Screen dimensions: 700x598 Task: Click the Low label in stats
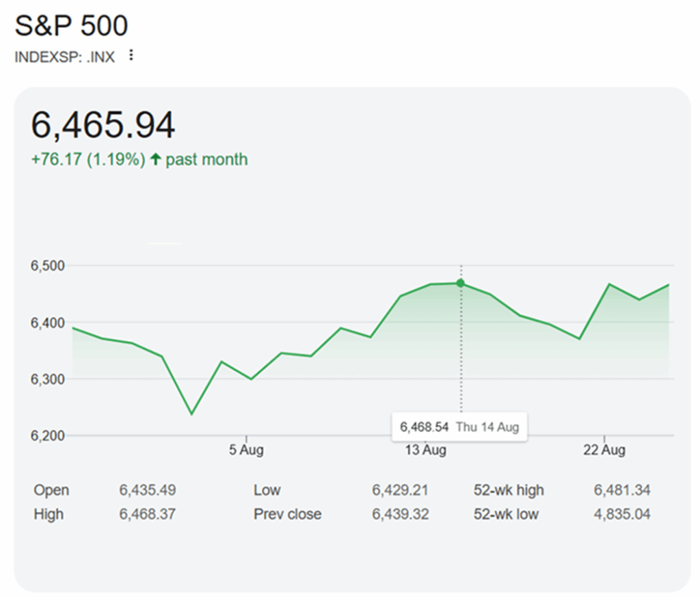267,490
